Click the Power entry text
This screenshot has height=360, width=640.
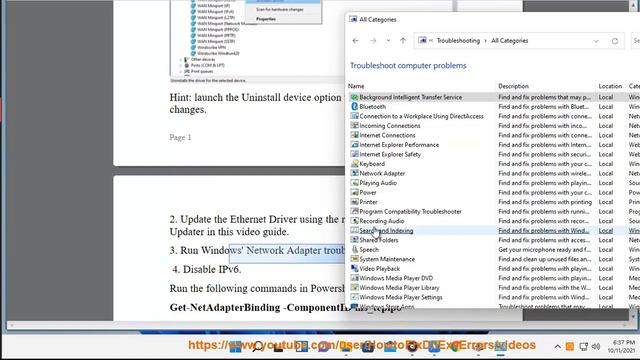pyautogui.click(x=368, y=192)
